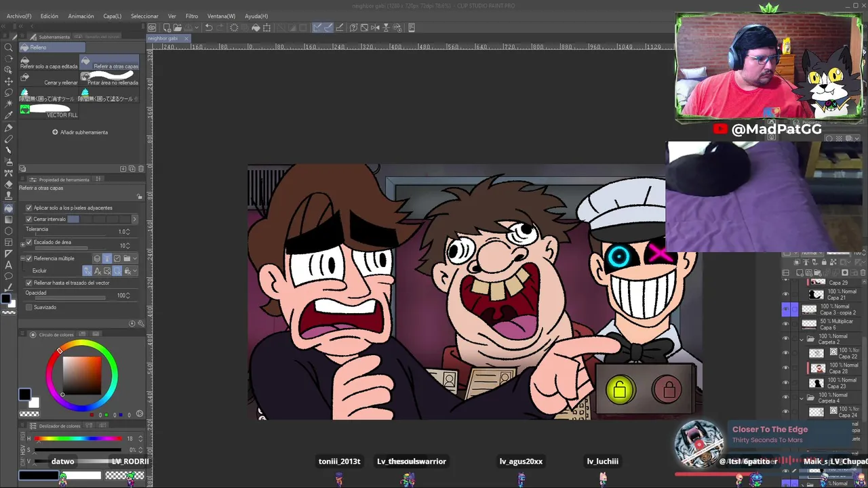Toggle the Cerrar intervalo checkbox
Viewport: 868px width, 488px height.
(x=28, y=219)
